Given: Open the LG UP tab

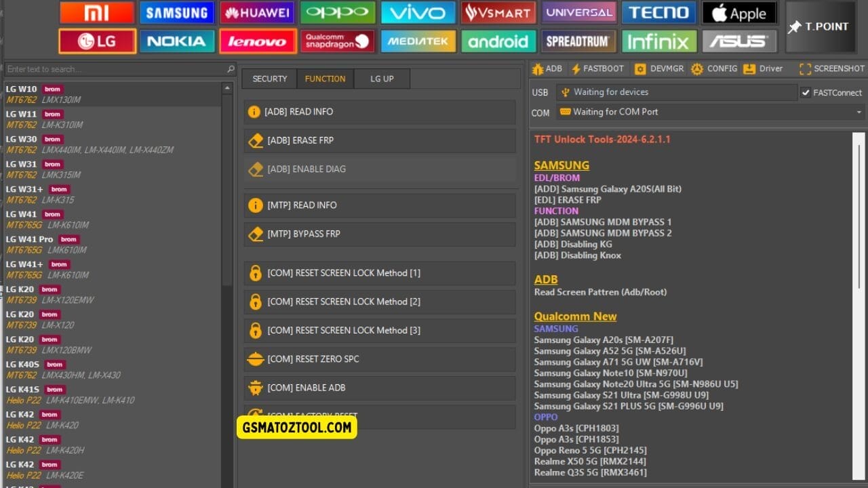Looking at the screenshot, I should point(382,79).
